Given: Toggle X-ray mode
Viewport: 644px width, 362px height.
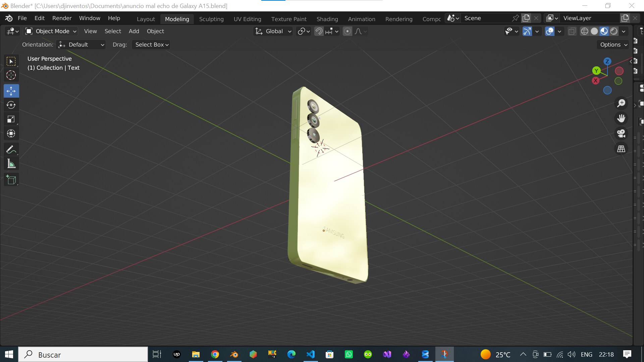Looking at the screenshot, I should pos(572,31).
